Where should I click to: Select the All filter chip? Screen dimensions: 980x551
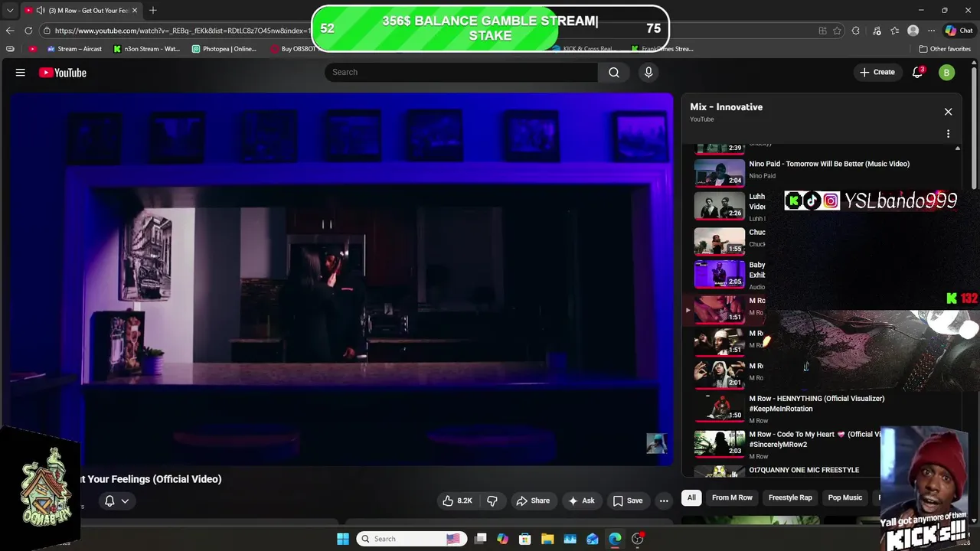[691, 497]
